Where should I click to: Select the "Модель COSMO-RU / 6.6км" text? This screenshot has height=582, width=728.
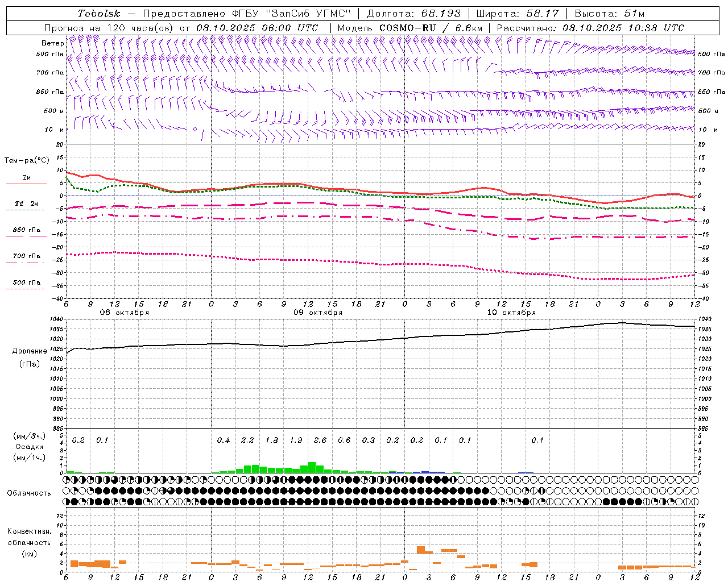[411, 28]
